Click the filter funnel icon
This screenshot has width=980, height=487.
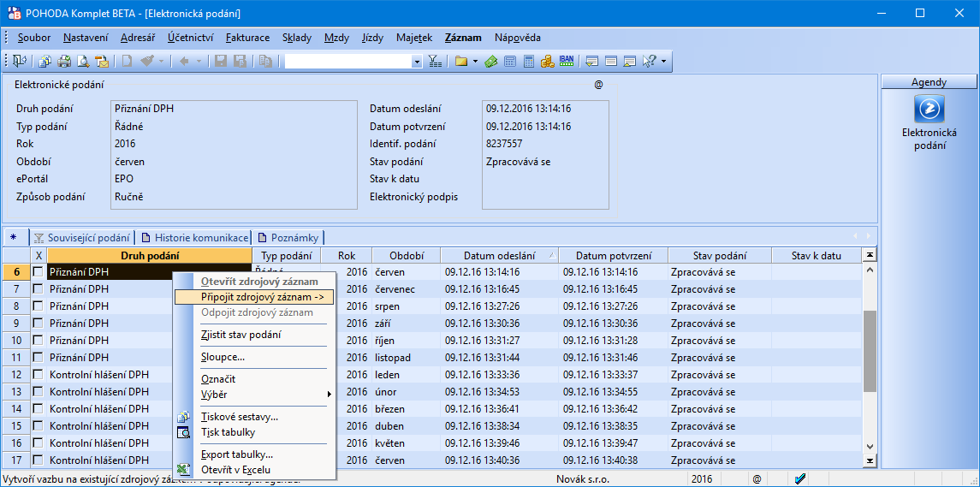436,61
